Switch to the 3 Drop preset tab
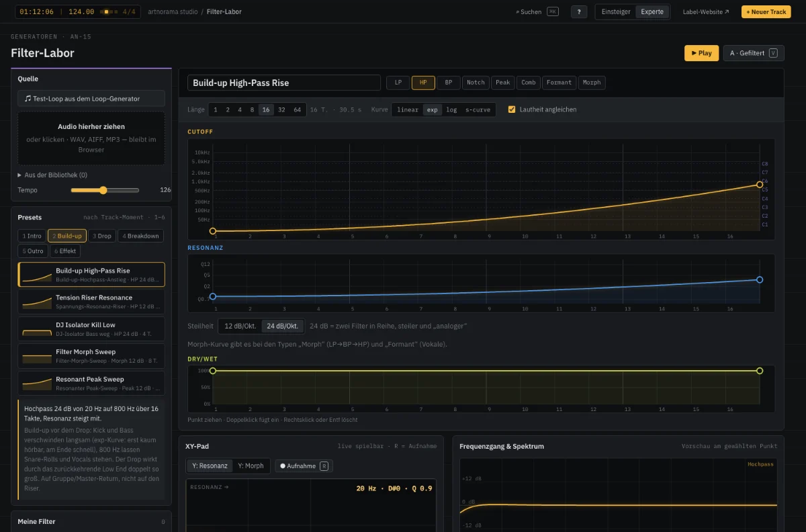 tap(102, 236)
